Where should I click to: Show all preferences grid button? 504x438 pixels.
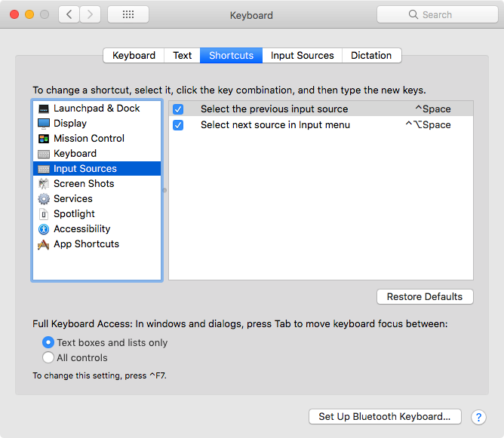pos(128,14)
